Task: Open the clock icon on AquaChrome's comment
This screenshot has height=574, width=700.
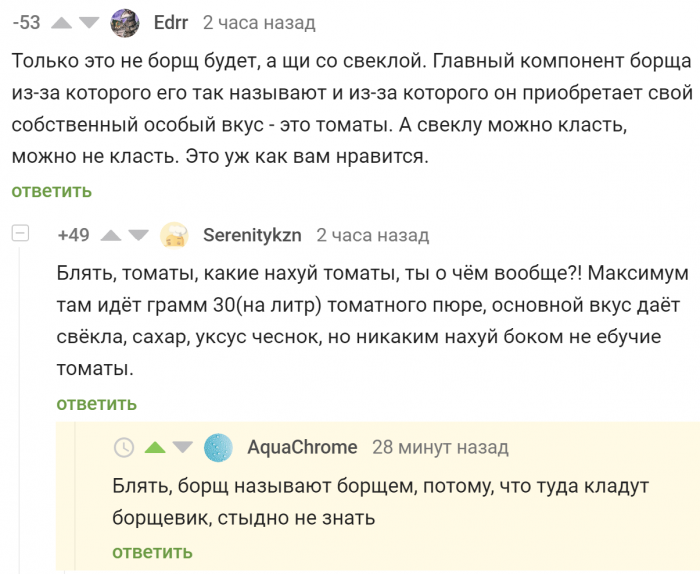Action: (x=124, y=447)
